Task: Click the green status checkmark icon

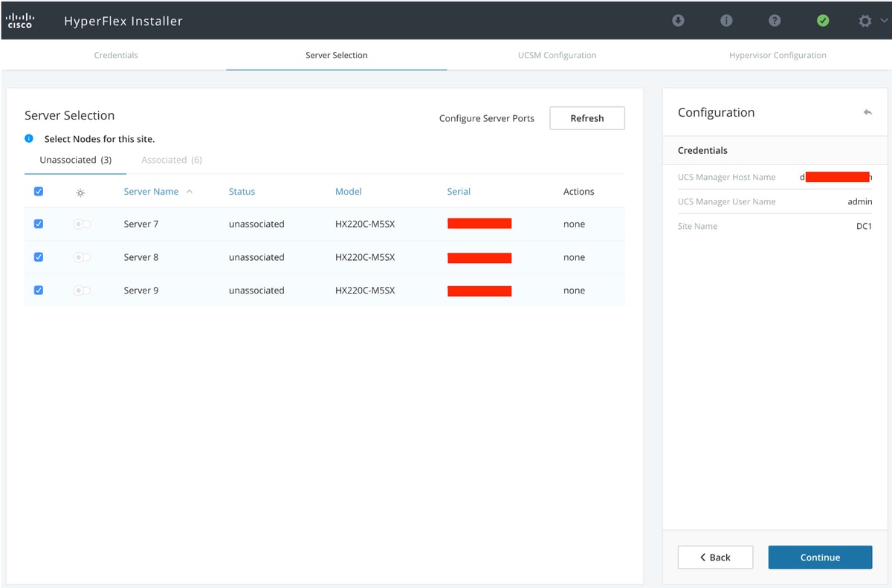Action: click(823, 21)
